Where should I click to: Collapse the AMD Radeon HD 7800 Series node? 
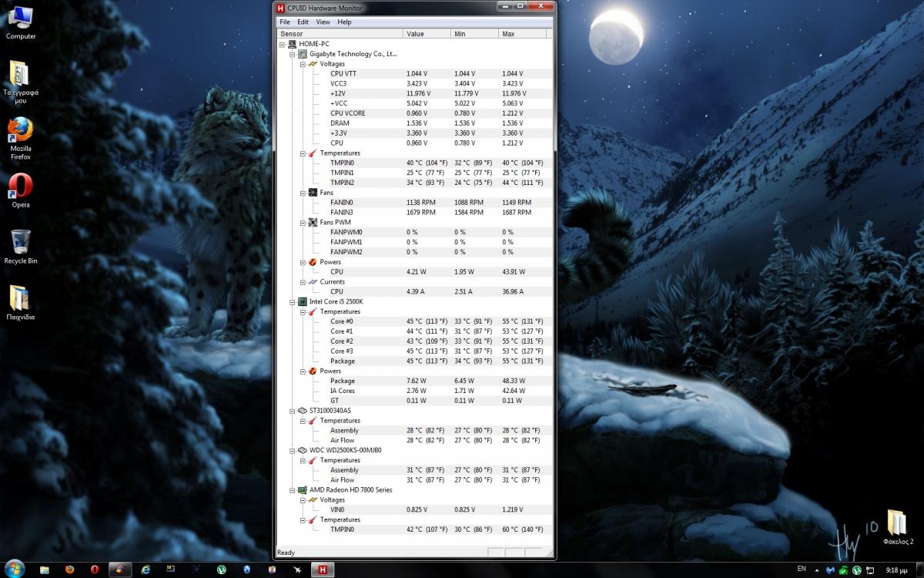coord(292,490)
